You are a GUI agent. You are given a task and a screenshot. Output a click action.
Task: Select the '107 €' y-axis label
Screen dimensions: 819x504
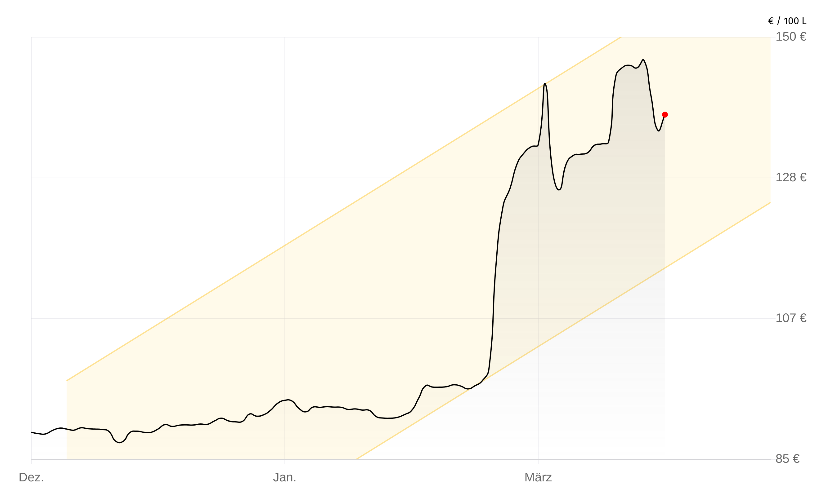click(x=791, y=318)
